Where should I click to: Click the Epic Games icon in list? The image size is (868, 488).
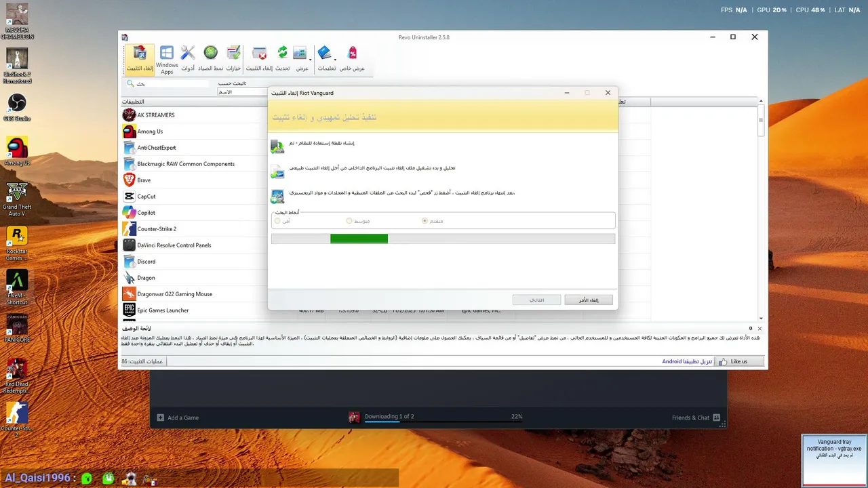click(x=129, y=310)
